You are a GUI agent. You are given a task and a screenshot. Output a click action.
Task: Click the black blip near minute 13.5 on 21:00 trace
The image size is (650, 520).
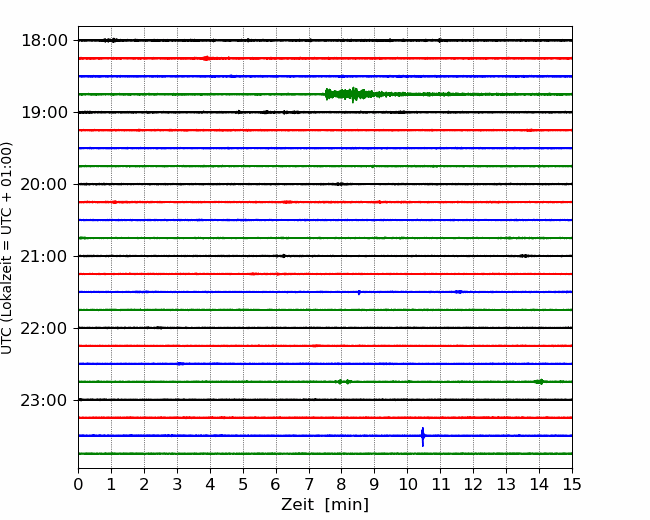click(x=524, y=256)
